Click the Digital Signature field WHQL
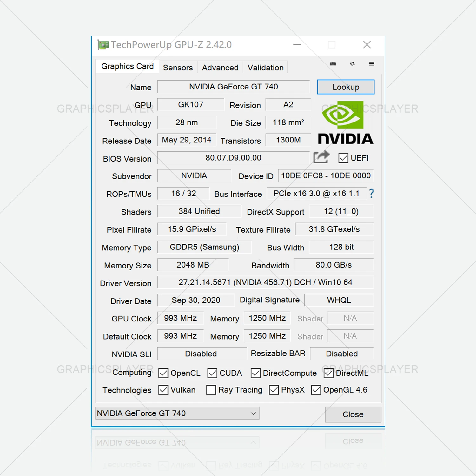 tap(339, 300)
